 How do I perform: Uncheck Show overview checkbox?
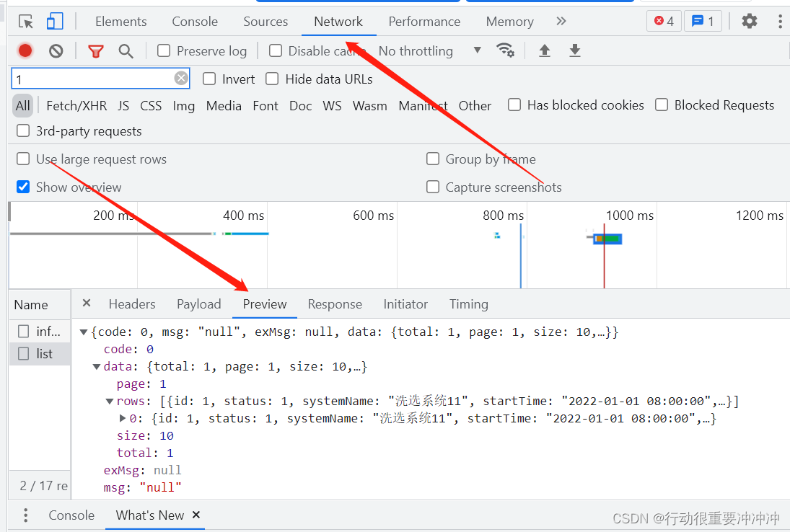pos(23,187)
